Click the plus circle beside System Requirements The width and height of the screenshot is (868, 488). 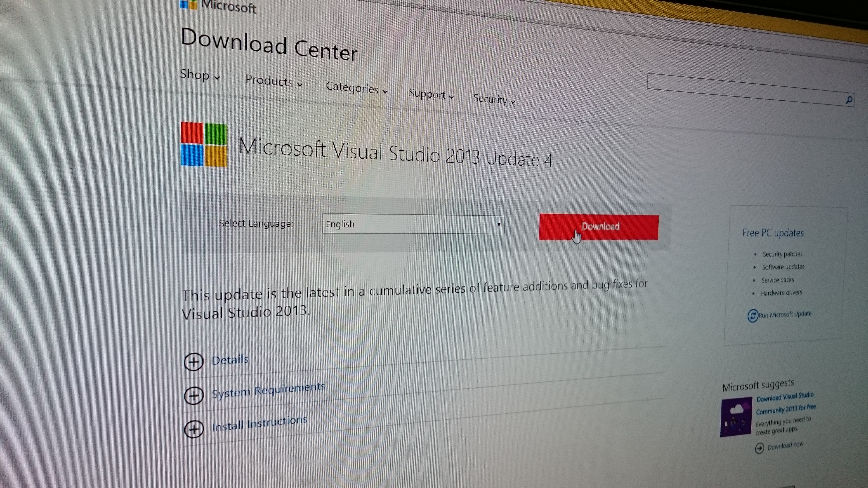194,395
